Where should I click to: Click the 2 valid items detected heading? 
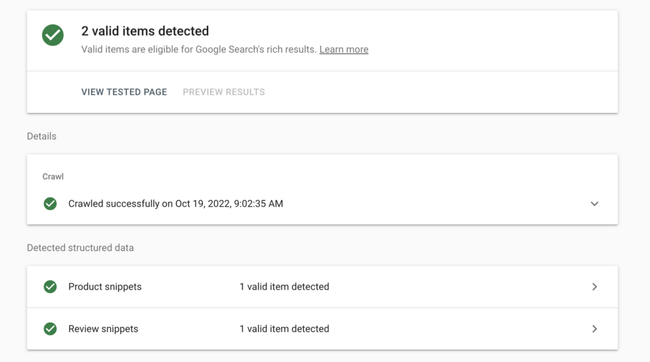[x=145, y=31]
